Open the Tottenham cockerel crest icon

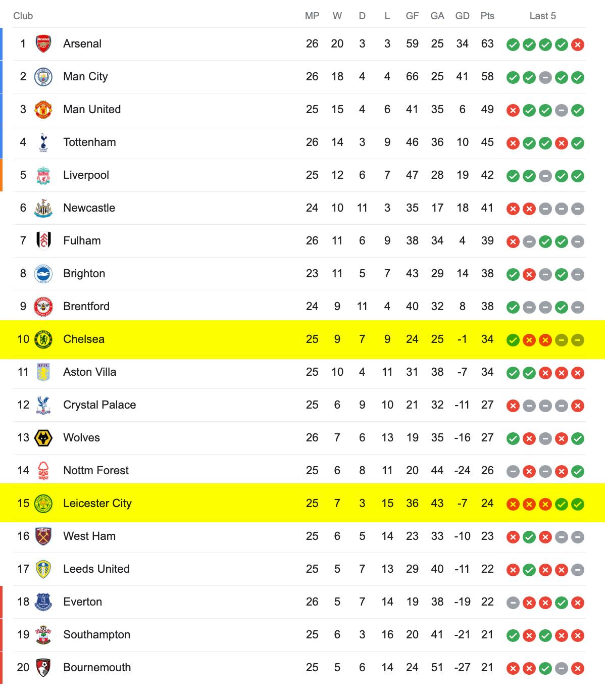[43, 142]
